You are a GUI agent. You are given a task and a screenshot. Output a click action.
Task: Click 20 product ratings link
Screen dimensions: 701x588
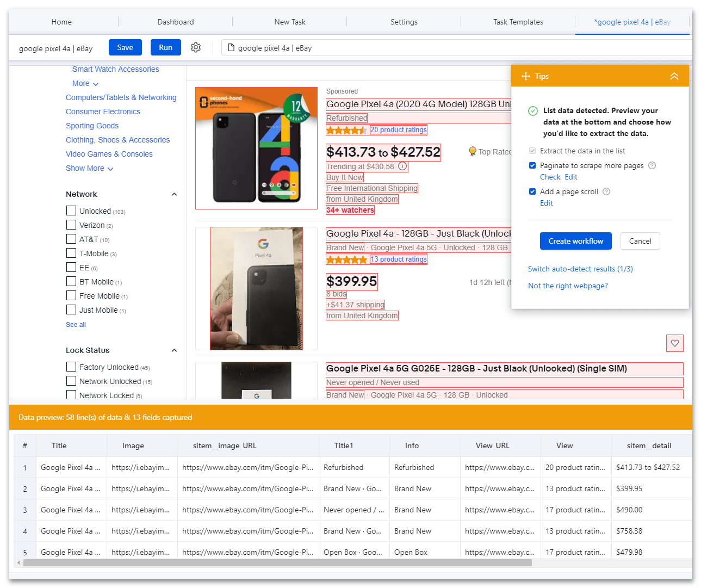click(x=399, y=130)
